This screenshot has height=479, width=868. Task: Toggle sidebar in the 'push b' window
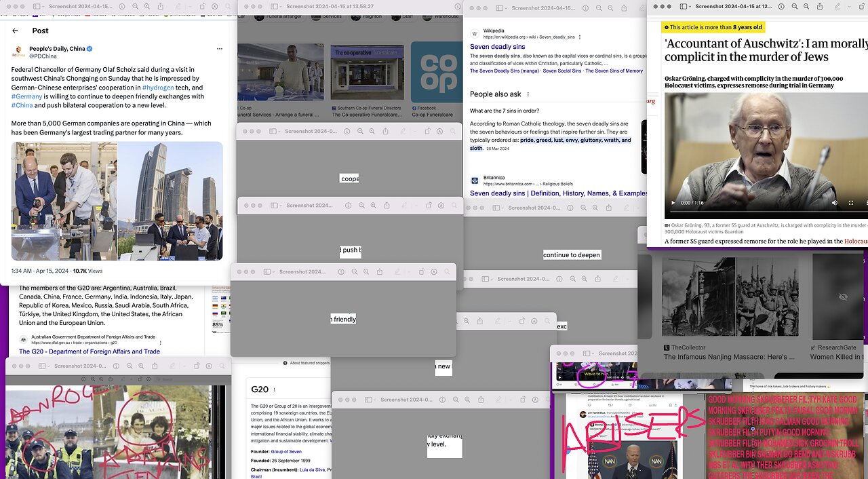pos(274,205)
